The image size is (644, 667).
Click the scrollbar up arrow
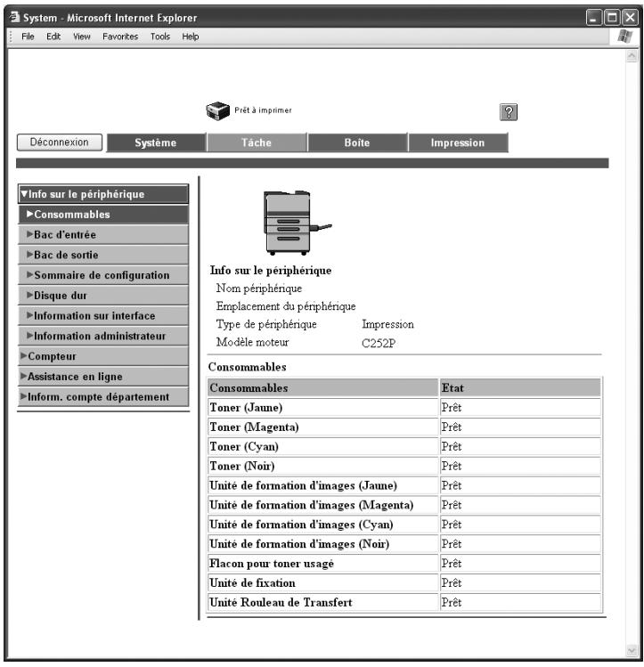pyautogui.click(x=632, y=56)
